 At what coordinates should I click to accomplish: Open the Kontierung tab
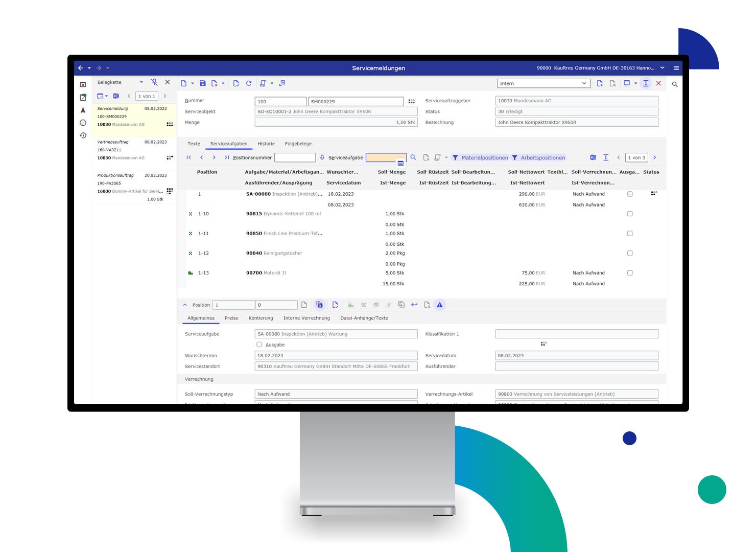click(x=261, y=318)
